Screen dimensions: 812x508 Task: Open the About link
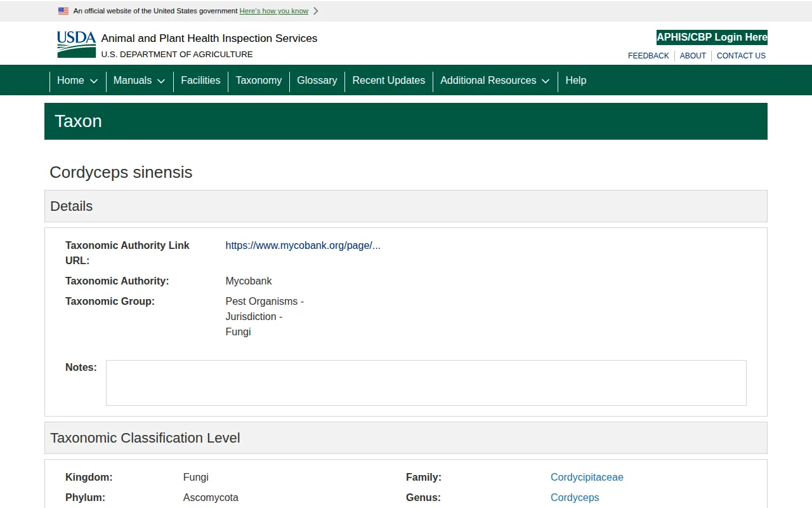[x=693, y=56]
